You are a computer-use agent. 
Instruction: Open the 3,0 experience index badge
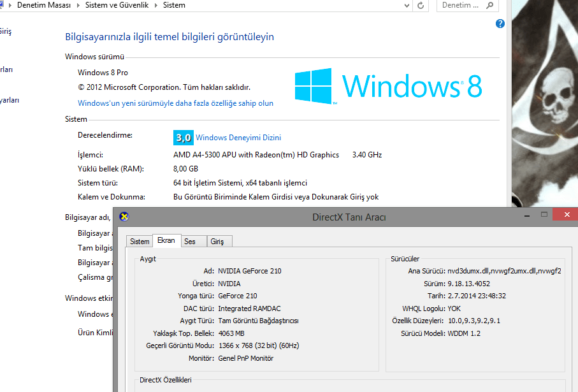tap(183, 138)
